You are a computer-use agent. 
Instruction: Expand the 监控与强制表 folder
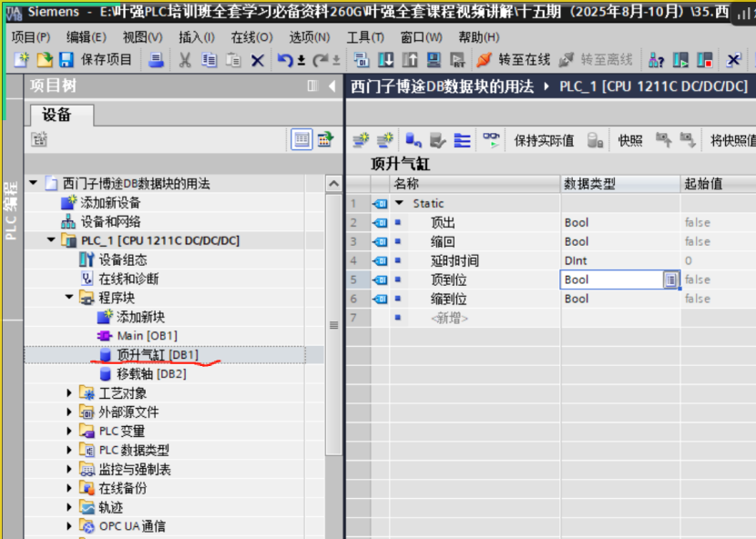click(x=69, y=469)
